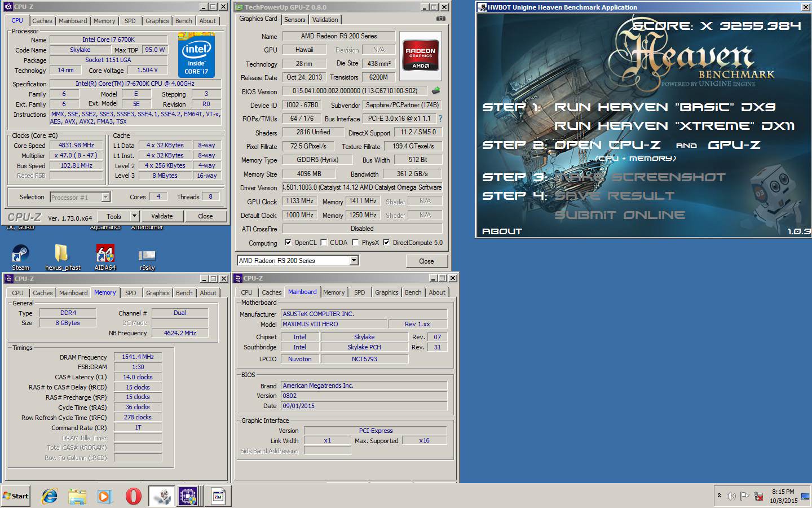Screen dimensions: 812x508
Task: Toggle PhysX checkbox in GPU-Z
Action: 355,243
